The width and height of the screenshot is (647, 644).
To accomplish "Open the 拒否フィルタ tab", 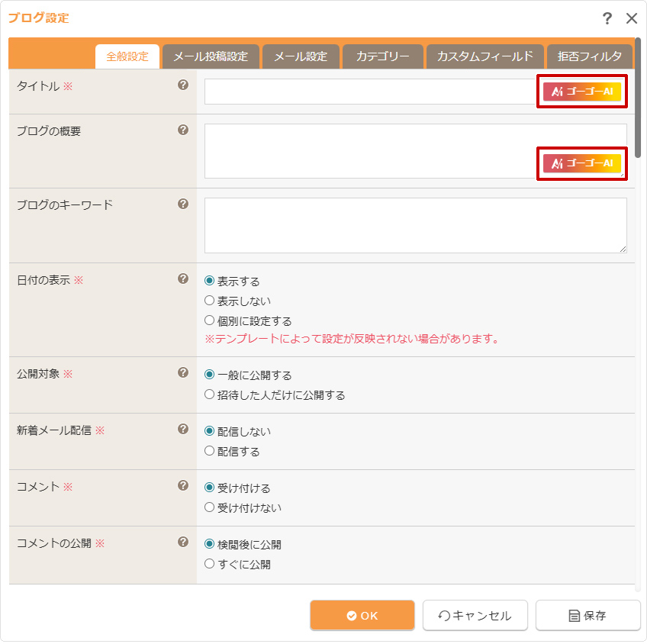I will [589, 56].
